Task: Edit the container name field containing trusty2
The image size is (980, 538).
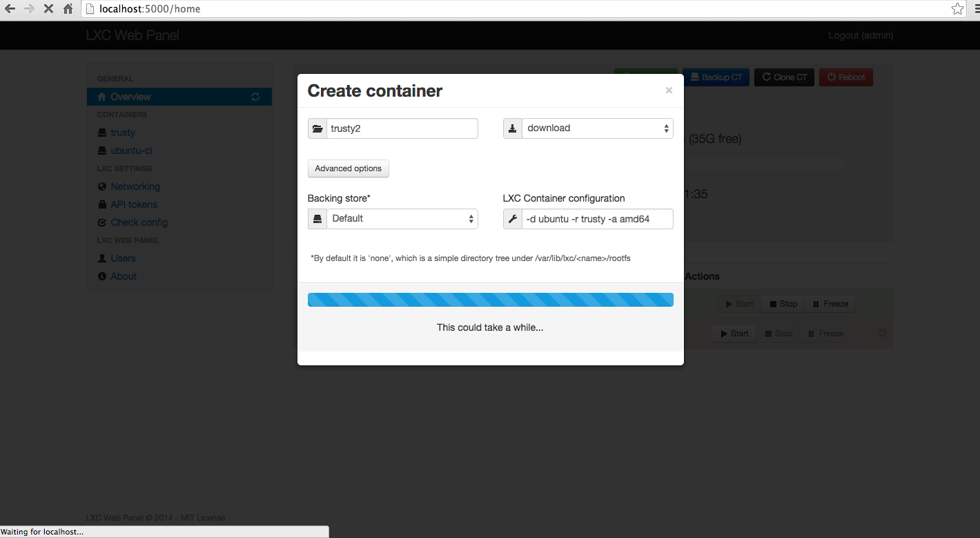Action: (402, 128)
